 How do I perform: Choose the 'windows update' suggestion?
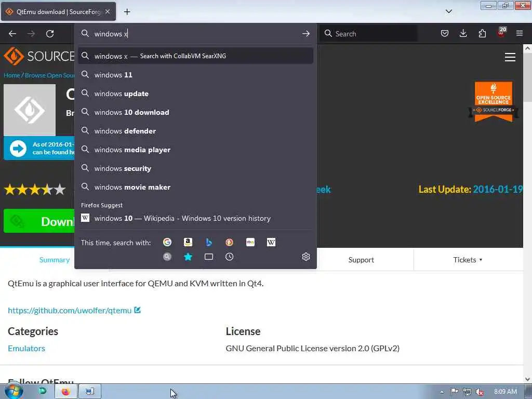(195, 94)
